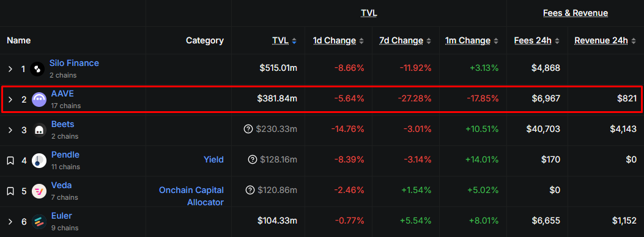Expand the AAVE row chevron
The width and height of the screenshot is (644, 237).
tap(10, 100)
